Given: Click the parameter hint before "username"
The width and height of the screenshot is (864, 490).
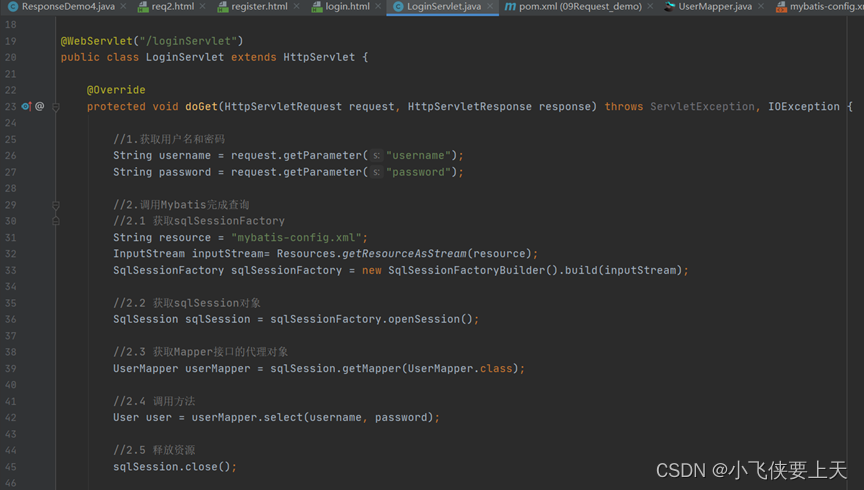Looking at the screenshot, I should click(376, 156).
